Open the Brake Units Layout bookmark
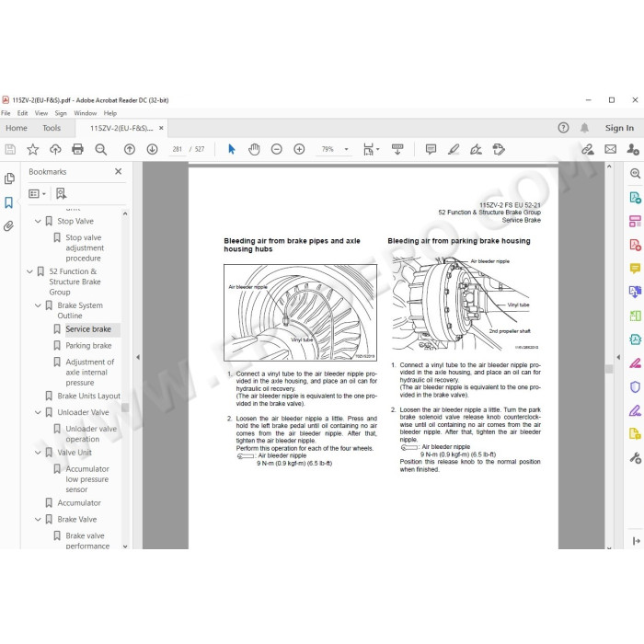 [x=88, y=396]
